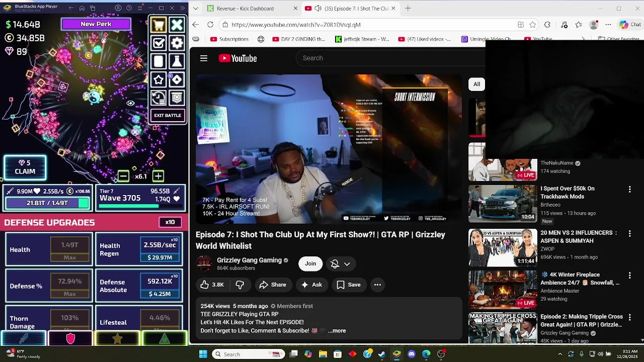Open Windows Start menu

(203, 354)
